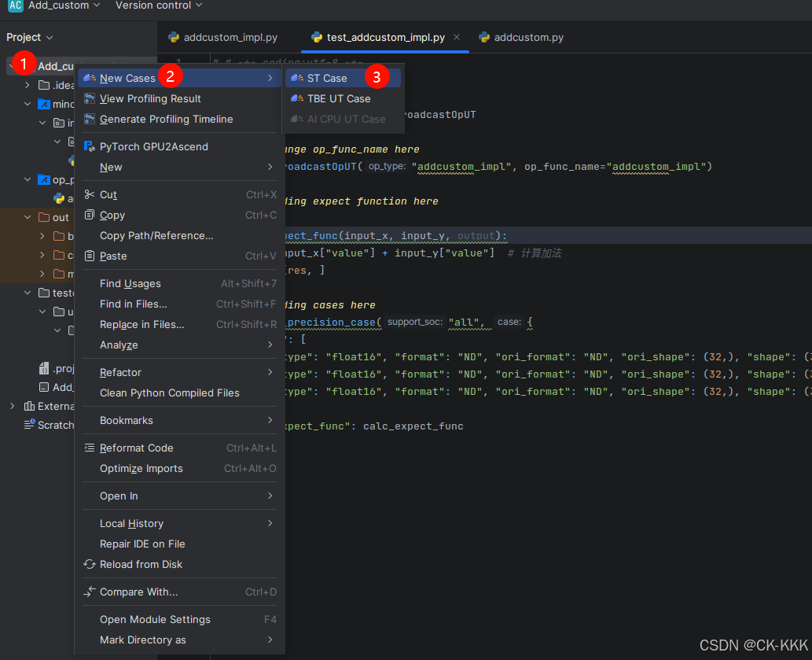
Task: Choose View Profiling Result menu entry
Action: tap(150, 98)
